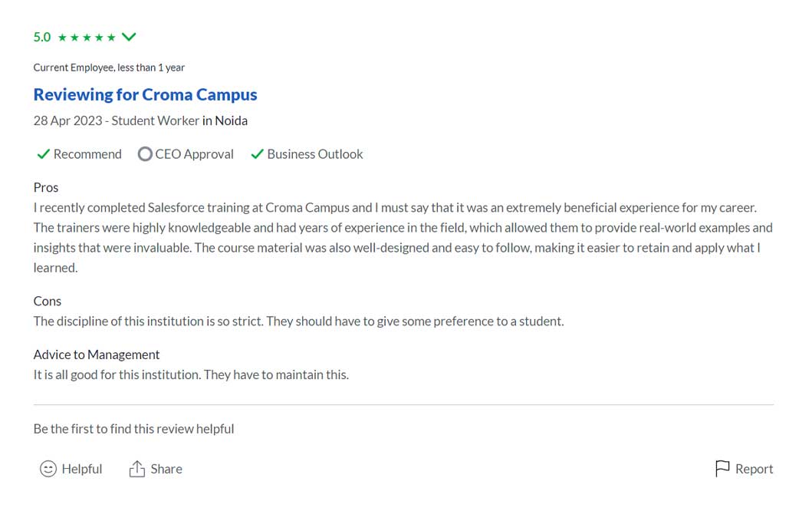The width and height of the screenshot is (812, 511).
Task: Expand the rating breakdown chevron beside stars
Action: tap(129, 37)
